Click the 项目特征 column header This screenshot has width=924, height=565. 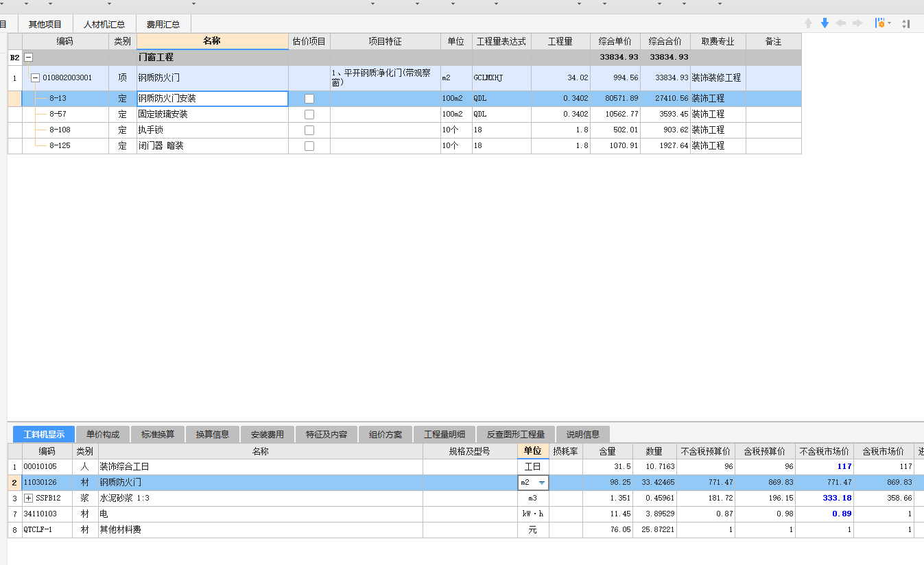coord(386,41)
